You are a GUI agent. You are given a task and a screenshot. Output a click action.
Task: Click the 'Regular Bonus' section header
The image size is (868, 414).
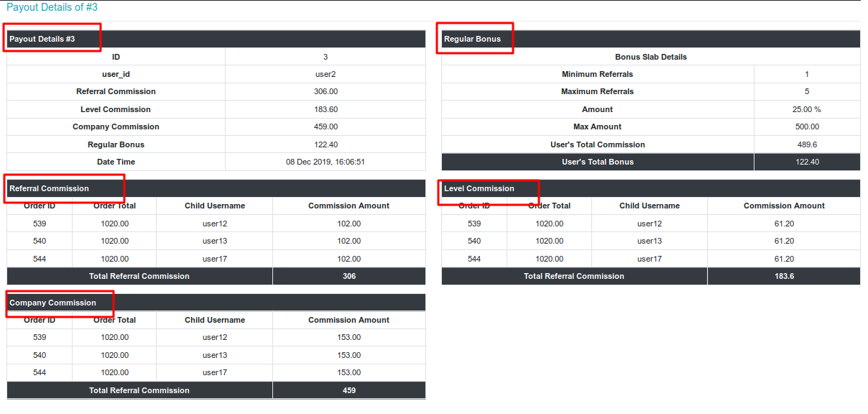click(472, 39)
